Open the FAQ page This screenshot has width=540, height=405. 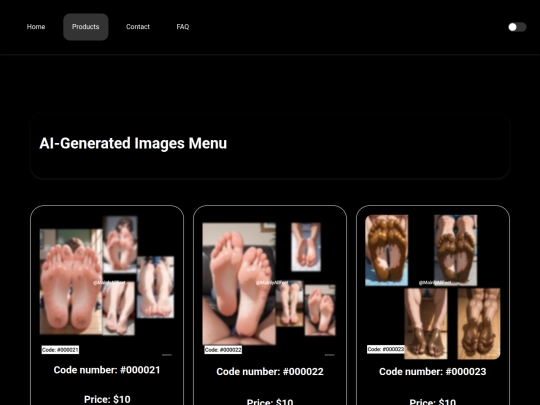183,27
